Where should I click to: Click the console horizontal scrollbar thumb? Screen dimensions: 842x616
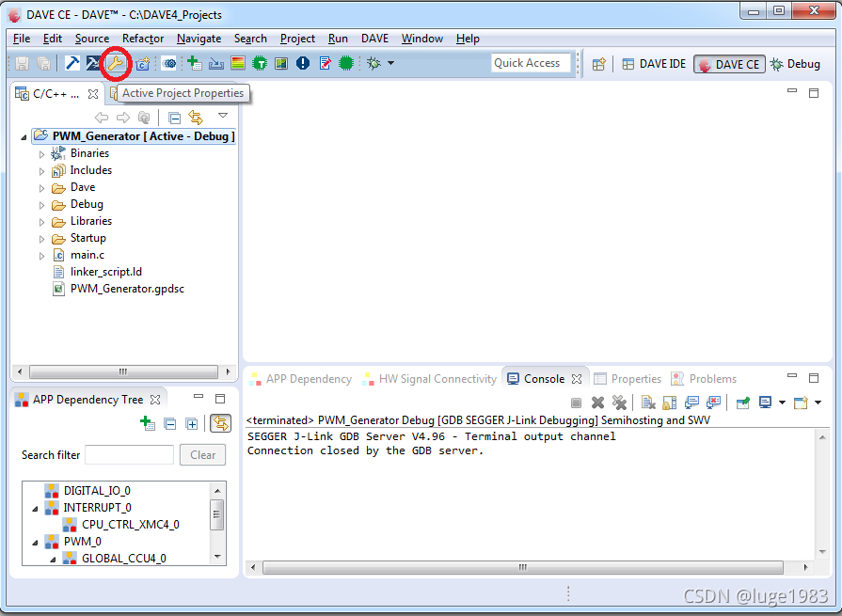pyautogui.click(x=522, y=567)
